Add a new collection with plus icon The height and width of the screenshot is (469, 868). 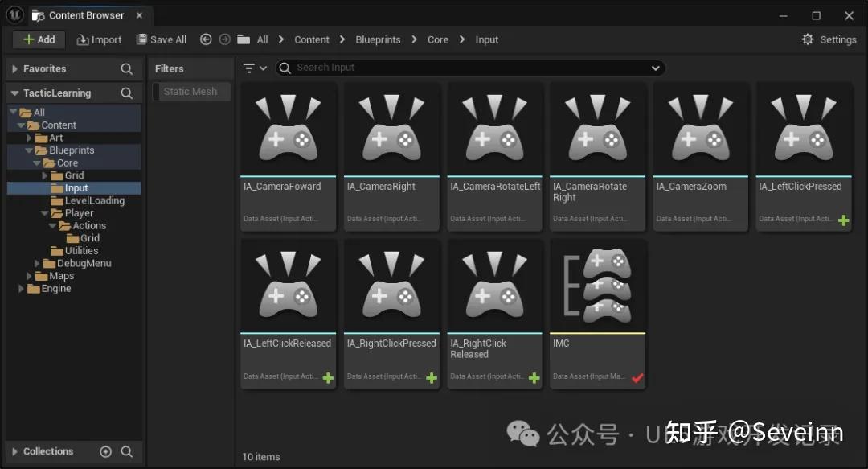pyautogui.click(x=106, y=452)
